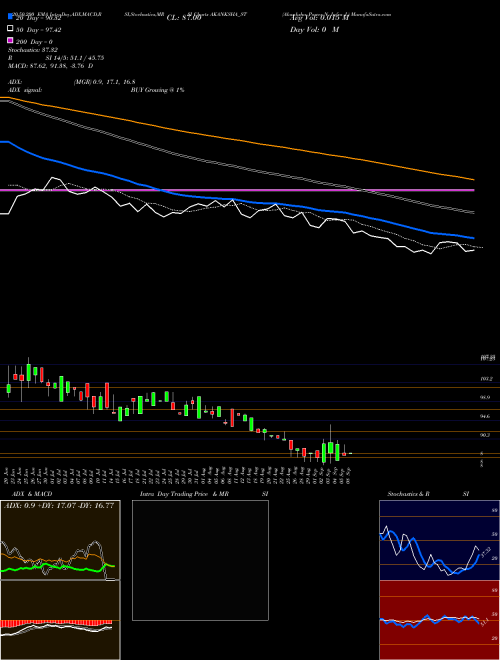Screen dimensions: 500x660
Task: Click the 'Stochastics: 37.32' reading
Action: coord(32,50)
